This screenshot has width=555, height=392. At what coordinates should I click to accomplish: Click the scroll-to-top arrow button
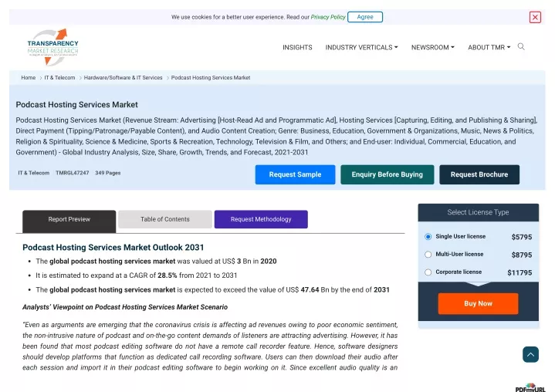530,354
